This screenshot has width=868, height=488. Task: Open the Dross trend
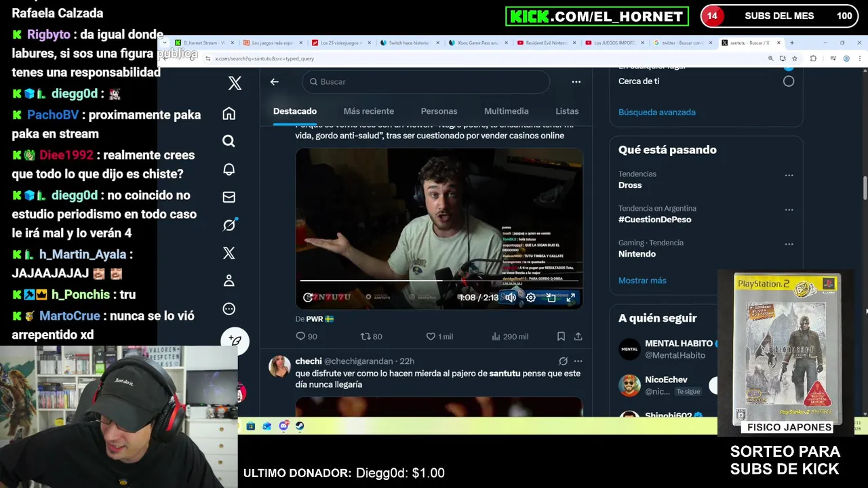(x=630, y=185)
